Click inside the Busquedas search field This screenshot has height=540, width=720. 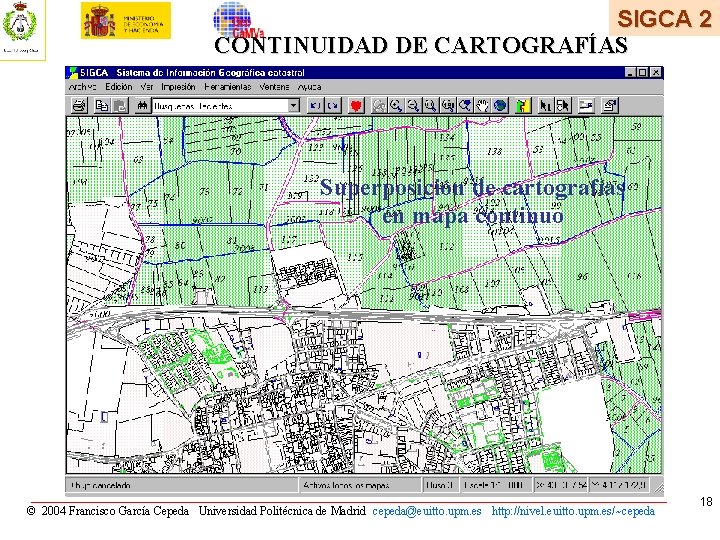point(220,106)
